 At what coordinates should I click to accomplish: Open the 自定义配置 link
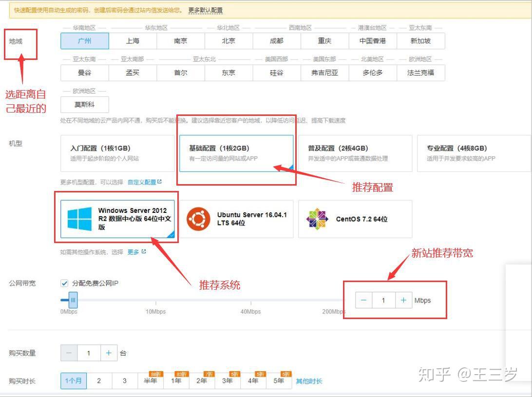pyautogui.click(x=142, y=182)
